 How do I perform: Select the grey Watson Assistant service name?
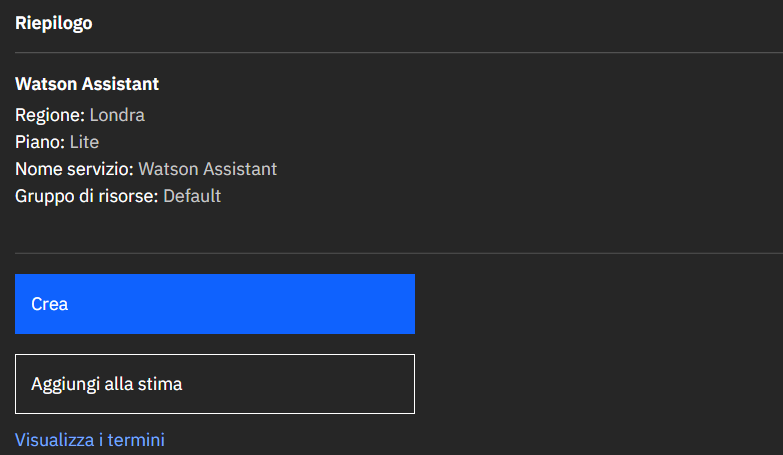pos(207,169)
